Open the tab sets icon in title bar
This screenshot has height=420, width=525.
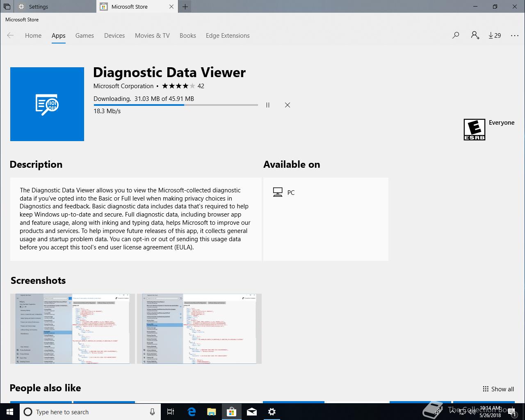[7, 7]
